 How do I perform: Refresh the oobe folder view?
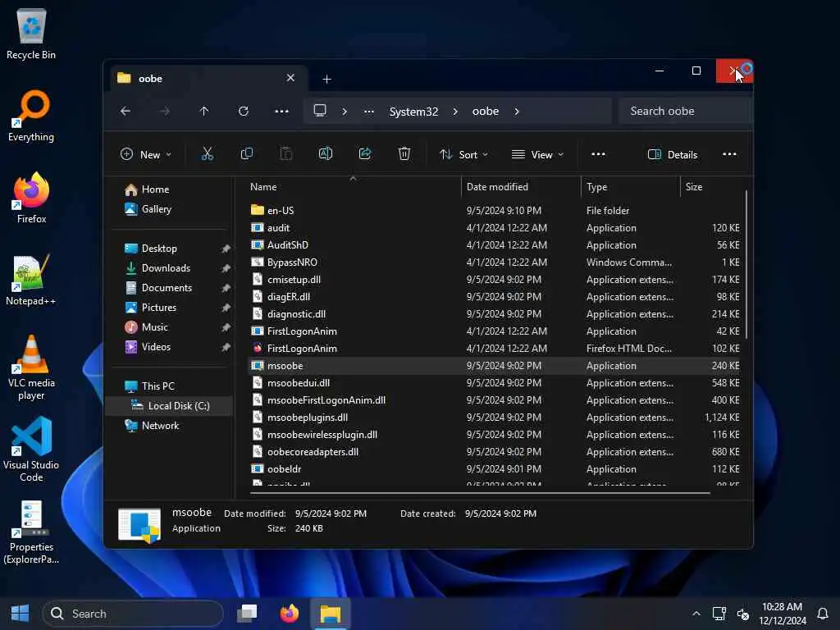(243, 111)
